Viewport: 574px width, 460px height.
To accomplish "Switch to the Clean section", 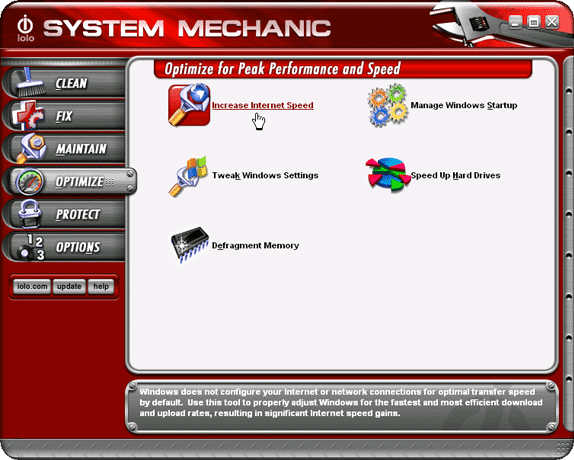I will coord(71,83).
